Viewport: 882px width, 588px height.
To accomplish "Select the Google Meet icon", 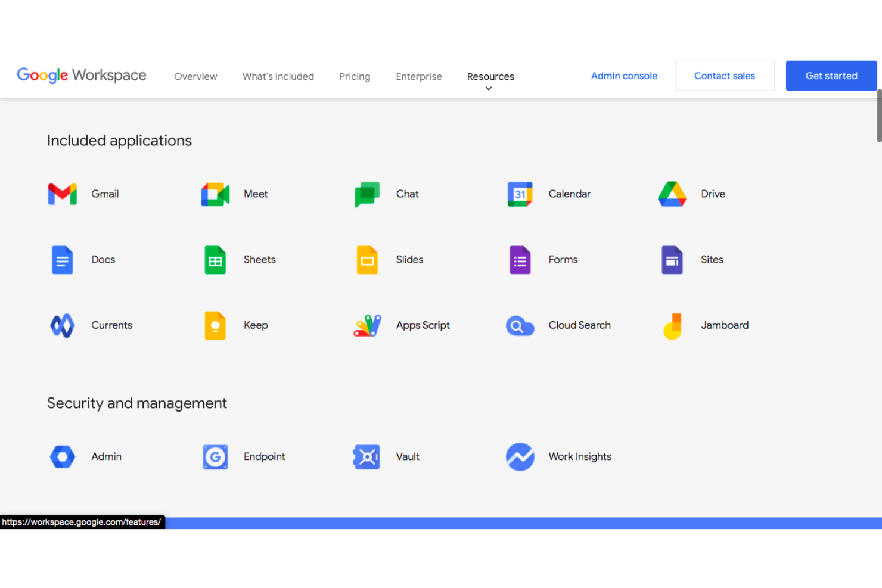I will pos(215,194).
